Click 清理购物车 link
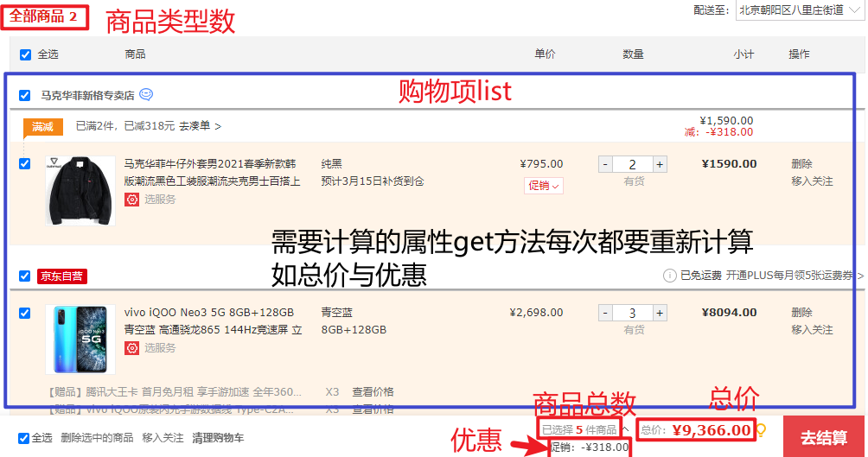 pos(218,438)
